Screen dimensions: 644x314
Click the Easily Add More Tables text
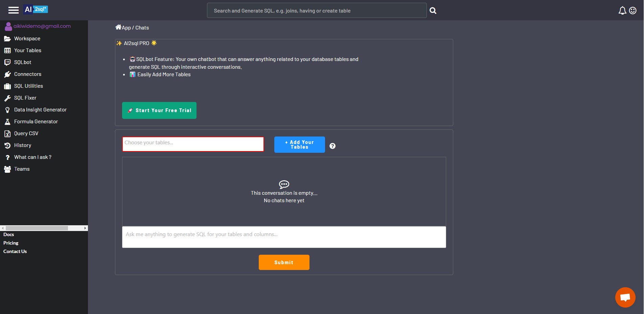(164, 75)
